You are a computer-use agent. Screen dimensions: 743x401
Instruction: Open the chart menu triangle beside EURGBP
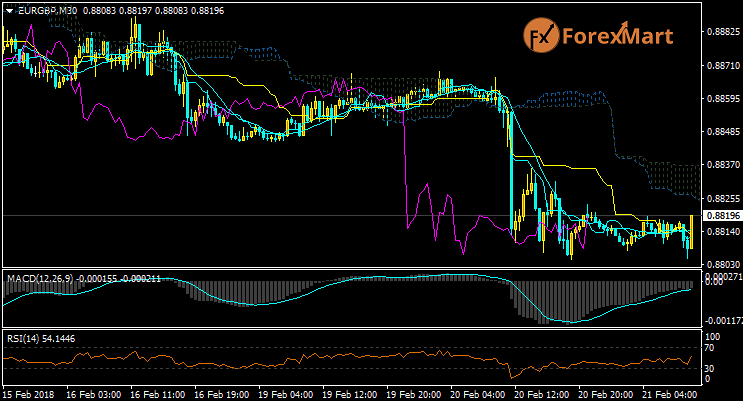9,10
